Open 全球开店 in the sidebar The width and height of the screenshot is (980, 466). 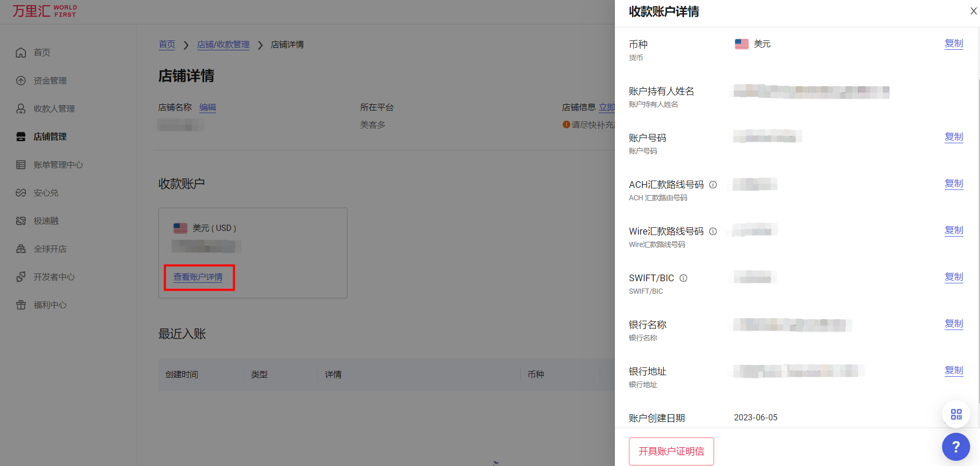(x=50, y=249)
